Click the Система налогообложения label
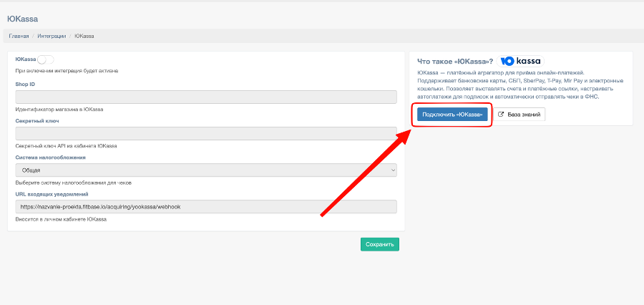This screenshot has width=644, height=305. (x=51, y=157)
